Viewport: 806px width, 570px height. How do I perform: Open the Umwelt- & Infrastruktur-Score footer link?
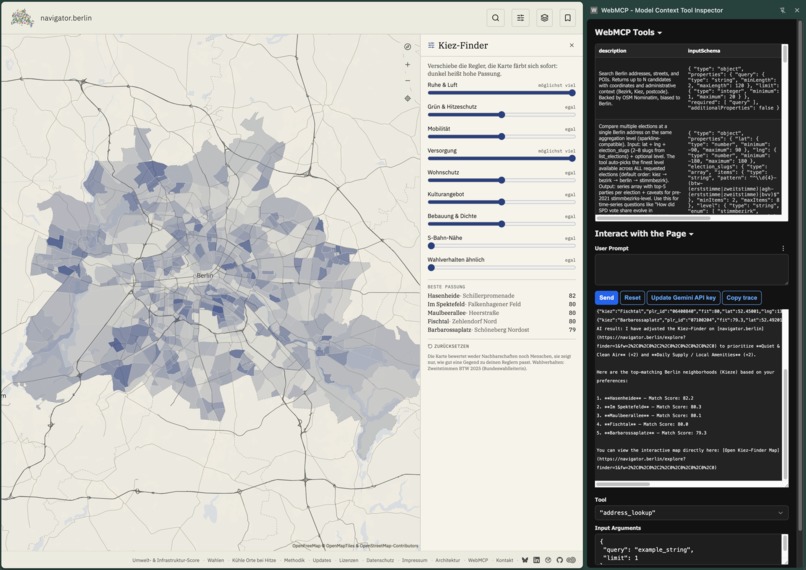166,560
